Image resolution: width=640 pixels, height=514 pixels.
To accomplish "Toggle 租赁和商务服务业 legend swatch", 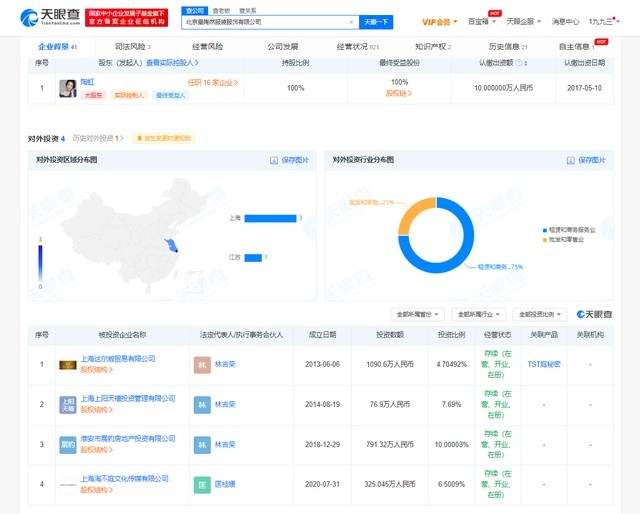I will (x=544, y=230).
